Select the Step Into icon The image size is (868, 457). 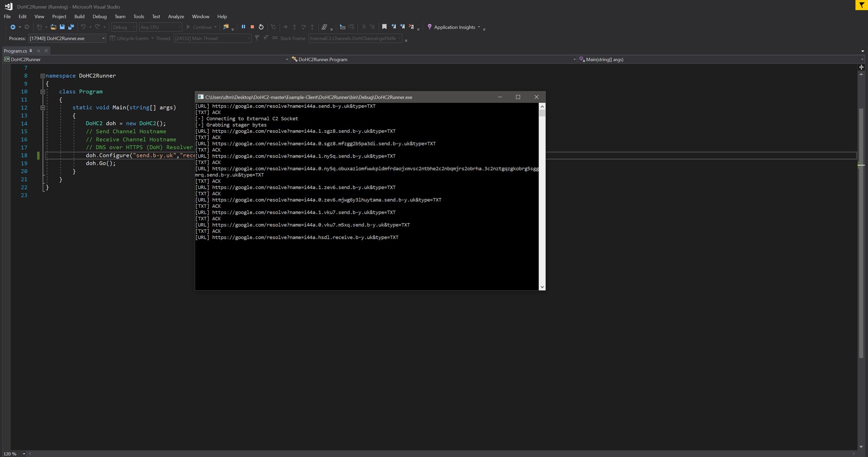tap(295, 27)
